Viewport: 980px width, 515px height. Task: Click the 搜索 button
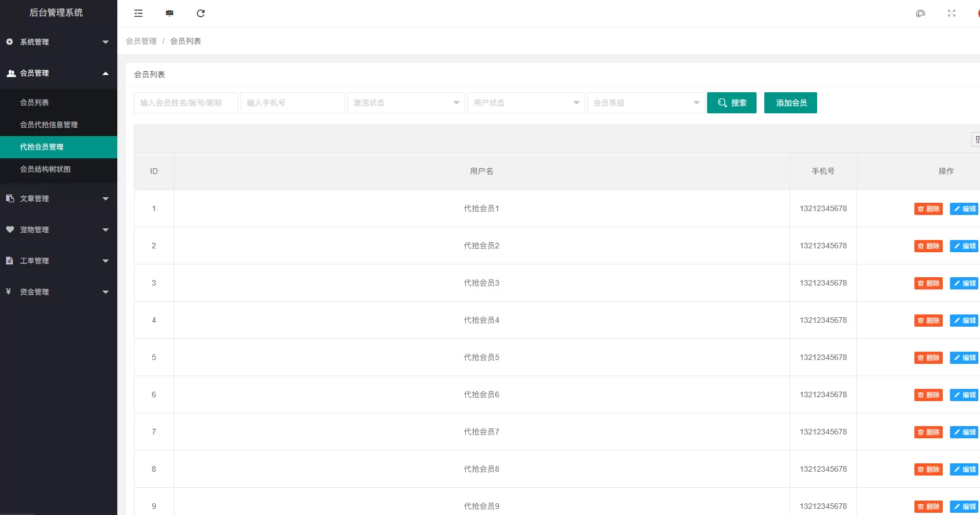[732, 103]
